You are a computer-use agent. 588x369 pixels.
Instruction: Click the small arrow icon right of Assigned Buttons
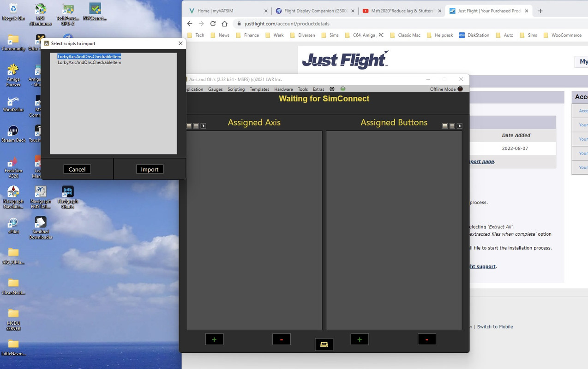tap(459, 125)
